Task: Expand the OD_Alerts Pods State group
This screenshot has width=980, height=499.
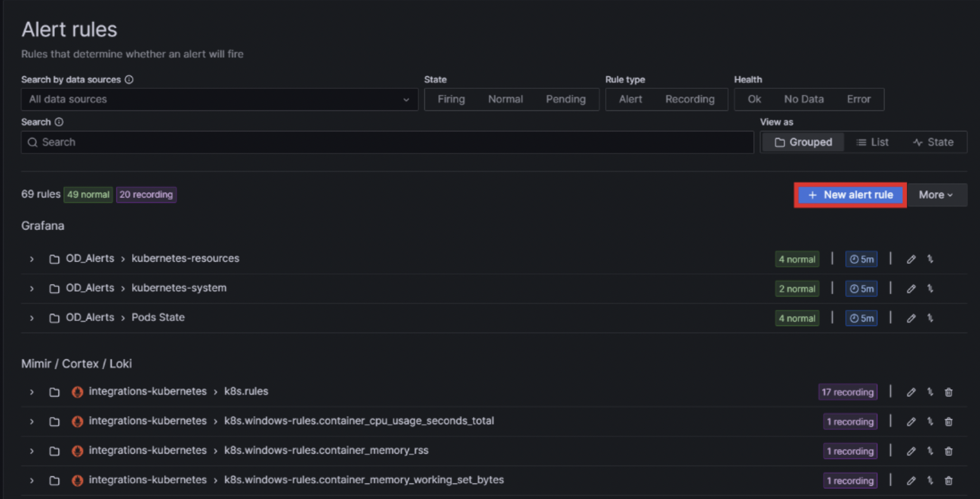Action: [32, 318]
